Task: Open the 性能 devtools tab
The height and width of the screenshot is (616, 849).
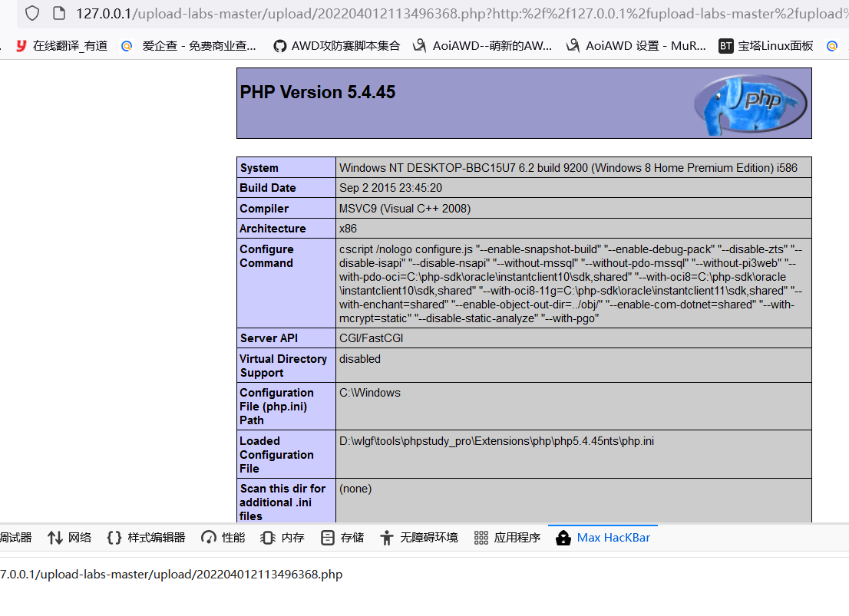Action: (x=223, y=538)
